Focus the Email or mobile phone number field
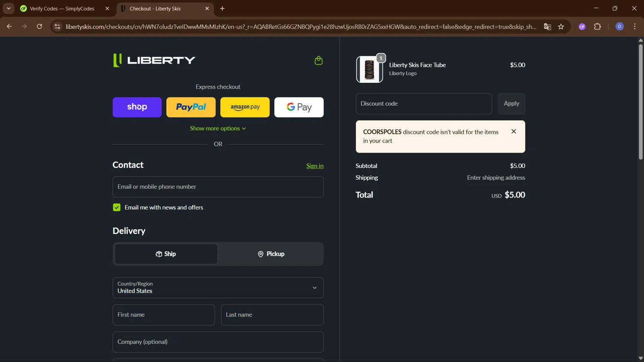 coord(218,187)
